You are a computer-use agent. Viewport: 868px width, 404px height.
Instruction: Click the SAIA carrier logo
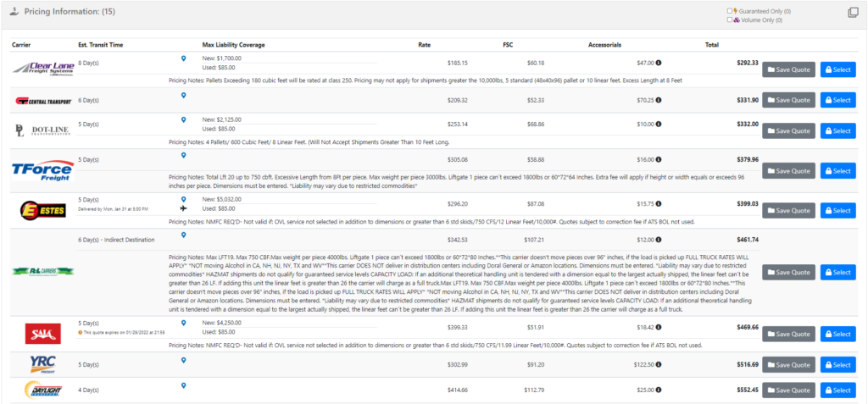pos(42,334)
